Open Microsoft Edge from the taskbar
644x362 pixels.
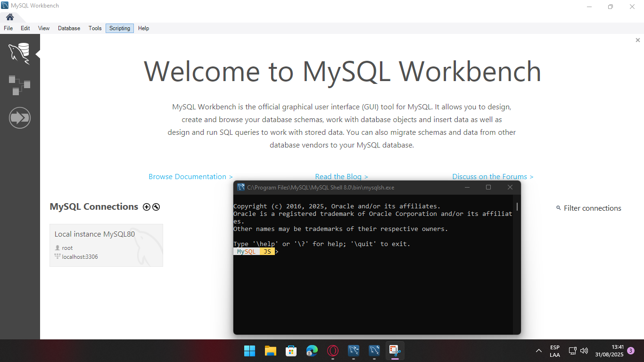click(x=312, y=351)
